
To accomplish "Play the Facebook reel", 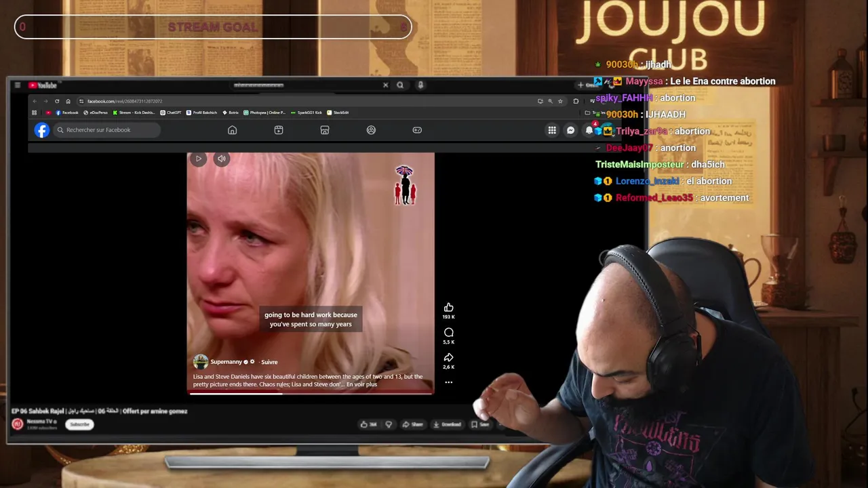I will click(199, 159).
